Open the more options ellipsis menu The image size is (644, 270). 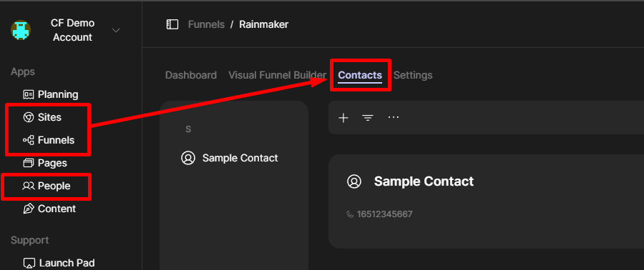pyautogui.click(x=394, y=117)
